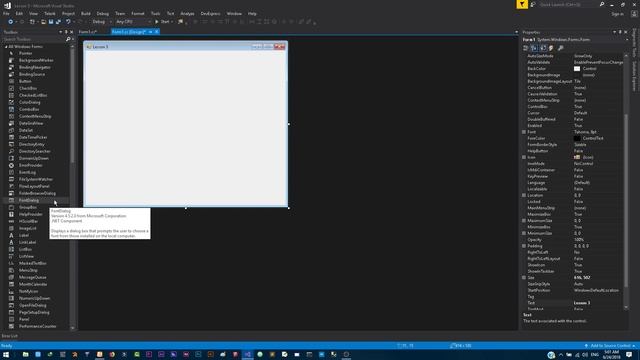Select the DateTimePicker toolbox item

pos(33,137)
